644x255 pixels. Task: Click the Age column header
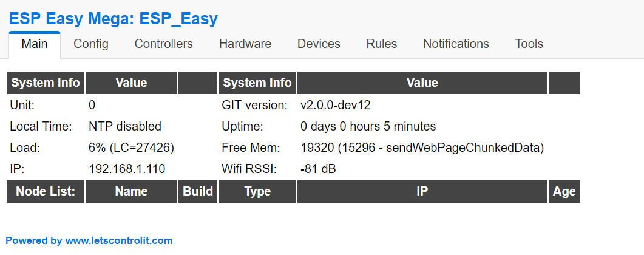point(564,191)
